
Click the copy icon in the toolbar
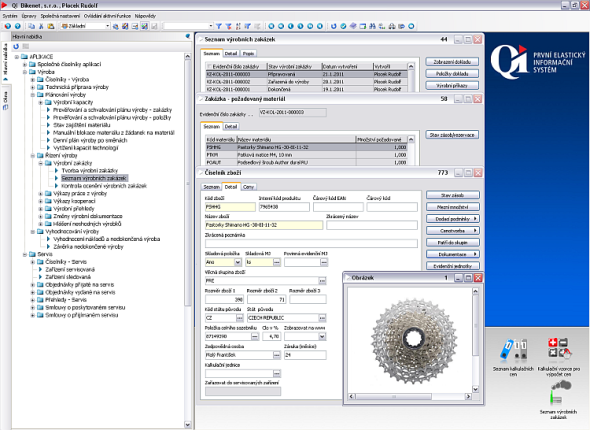[x=32, y=26]
